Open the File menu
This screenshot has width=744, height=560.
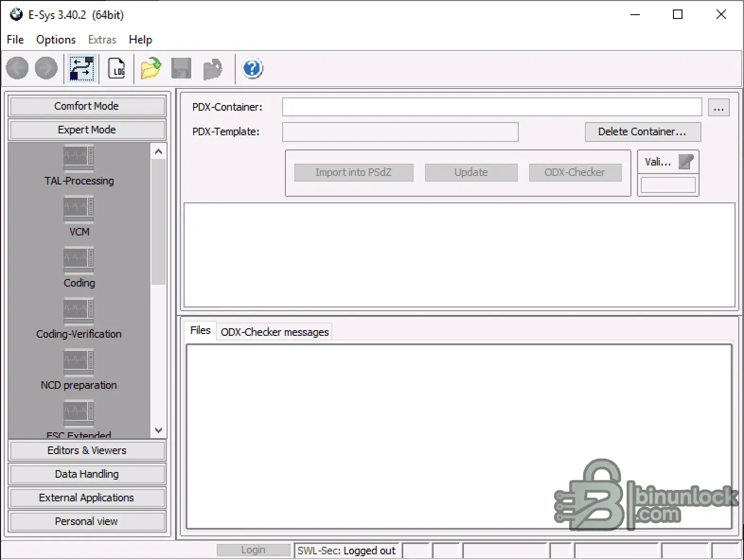15,40
